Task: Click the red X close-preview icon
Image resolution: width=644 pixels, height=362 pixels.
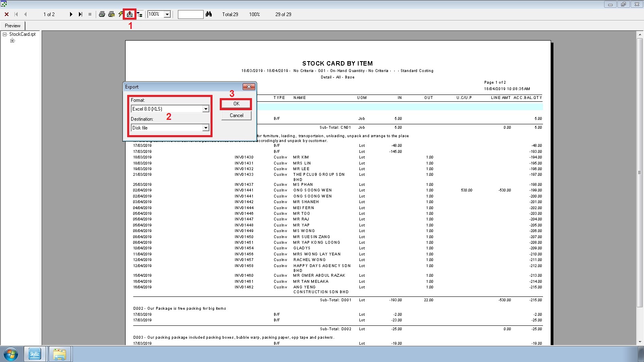Action: tap(6, 14)
